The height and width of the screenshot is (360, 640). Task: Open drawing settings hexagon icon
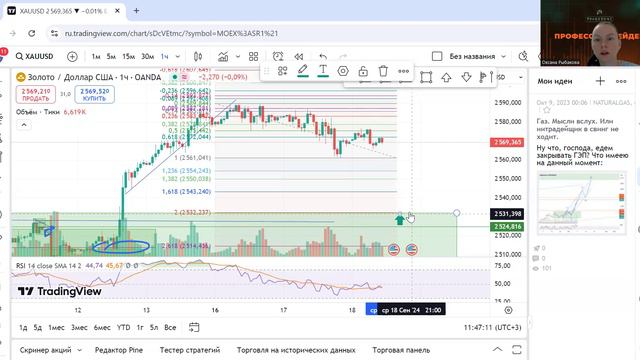point(343,71)
